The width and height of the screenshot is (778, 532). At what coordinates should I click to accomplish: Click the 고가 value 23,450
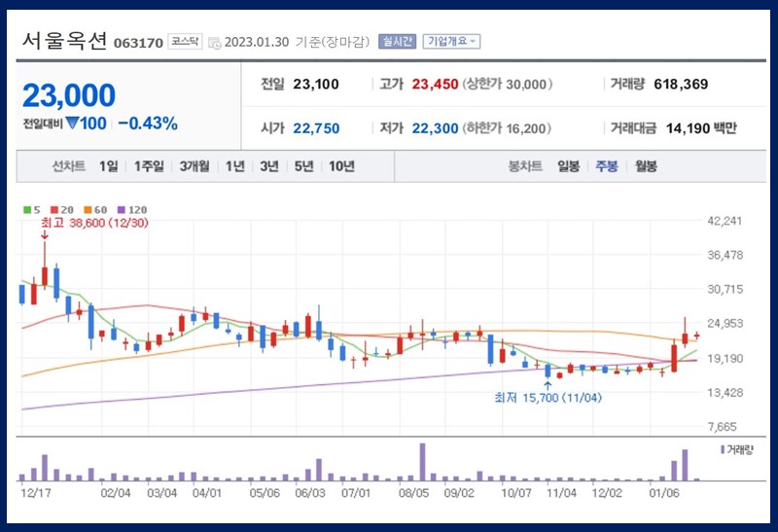pos(435,84)
